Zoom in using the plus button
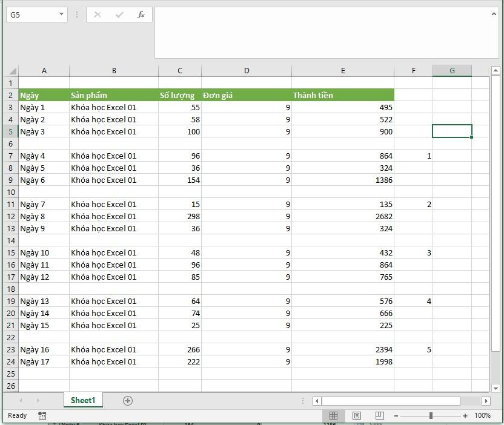 point(464,416)
